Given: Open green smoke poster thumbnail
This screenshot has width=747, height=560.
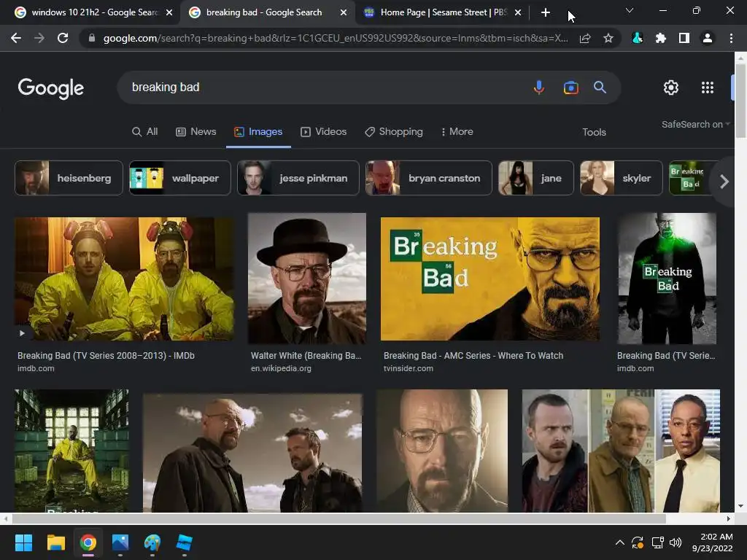Looking at the screenshot, I should tap(667, 279).
